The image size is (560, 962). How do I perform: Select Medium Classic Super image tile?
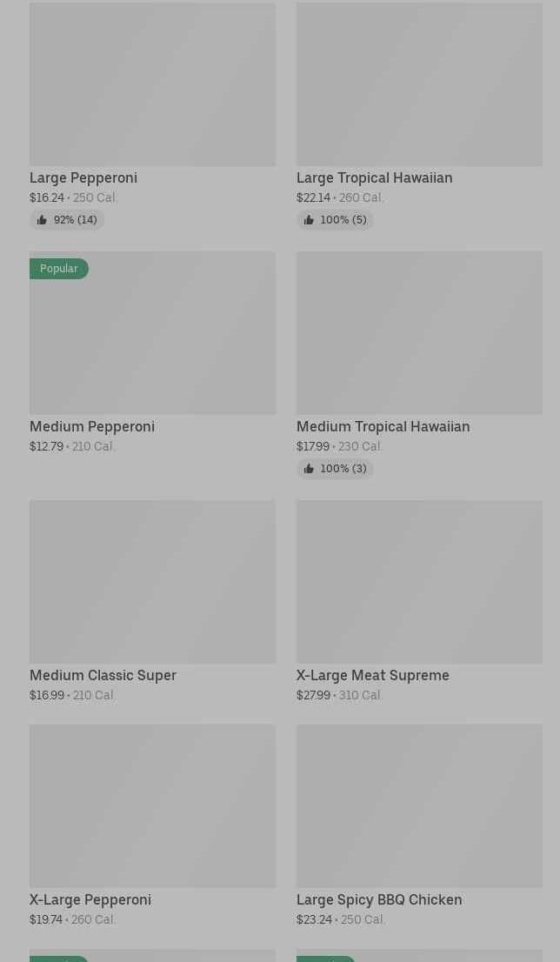click(x=152, y=582)
